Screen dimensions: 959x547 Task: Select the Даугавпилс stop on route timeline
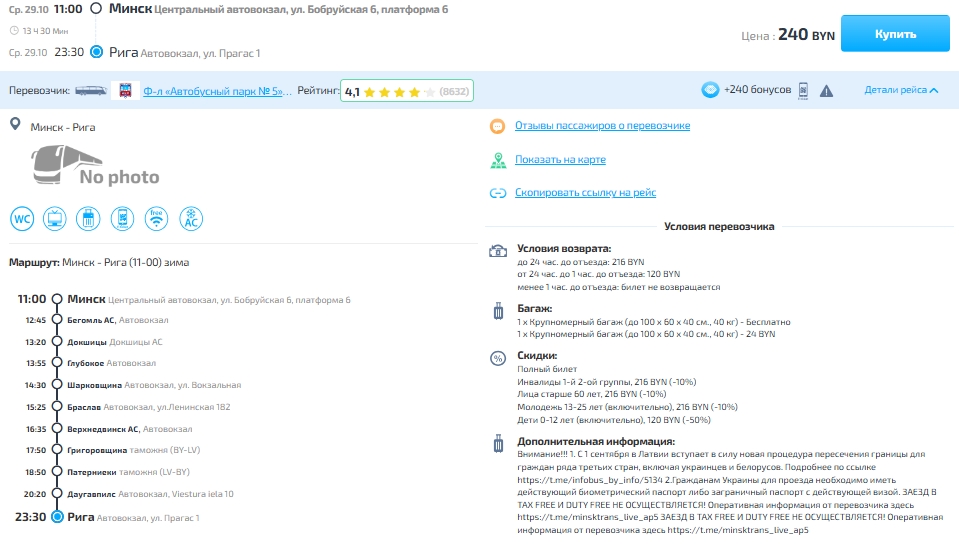pyautogui.click(x=92, y=494)
